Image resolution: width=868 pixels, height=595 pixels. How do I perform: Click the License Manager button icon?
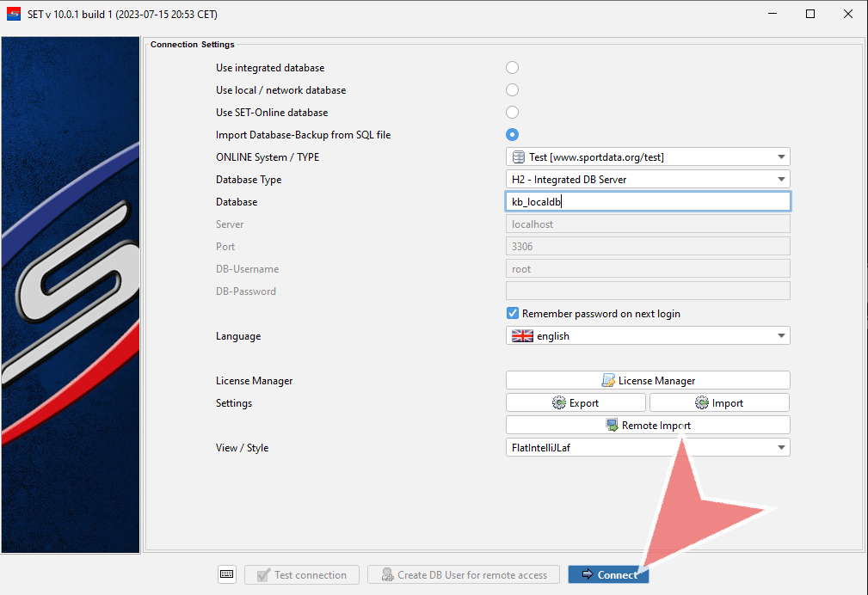(x=608, y=380)
